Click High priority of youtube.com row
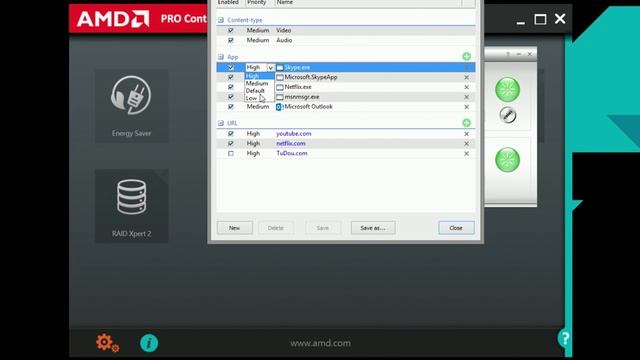The width and height of the screenshot is (640, 360). point(253,133)
